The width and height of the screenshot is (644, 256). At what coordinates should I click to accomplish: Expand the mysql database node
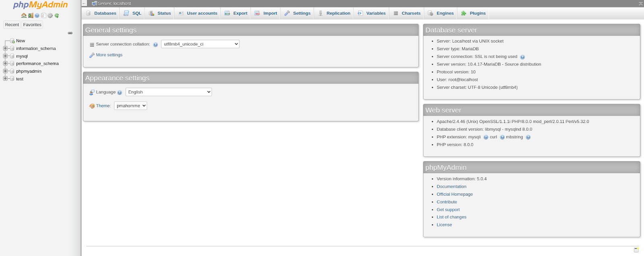(x=6, y=56)
